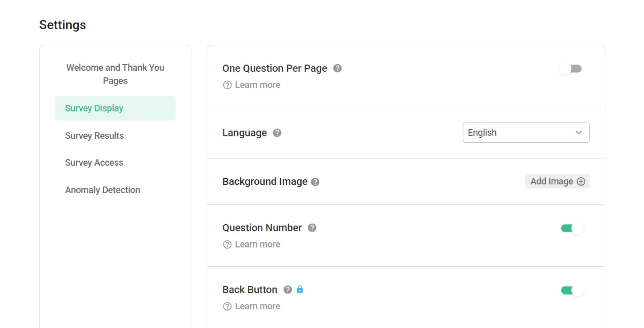The height and width of the screenshot is (328, 644).
Task: Click the help icon next to Language
Action: [x=277, y=133]
